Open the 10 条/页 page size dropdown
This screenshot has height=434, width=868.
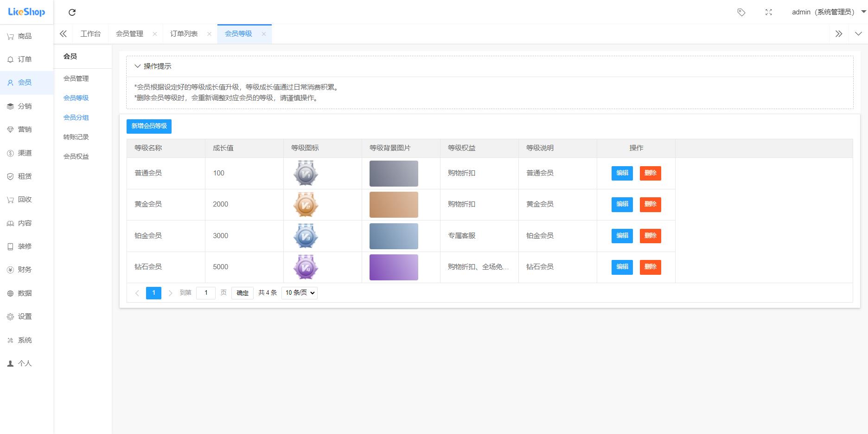[x=300, y=293]
